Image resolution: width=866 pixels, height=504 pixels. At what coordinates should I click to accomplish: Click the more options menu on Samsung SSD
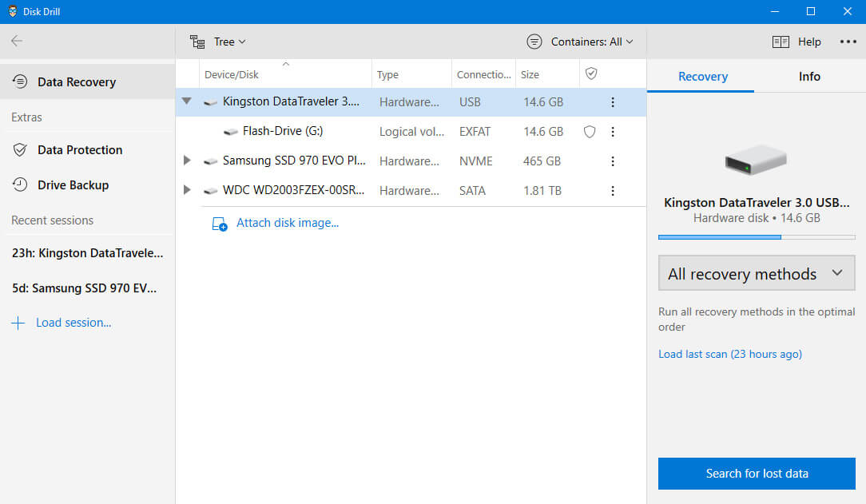[x=613, y=161]
